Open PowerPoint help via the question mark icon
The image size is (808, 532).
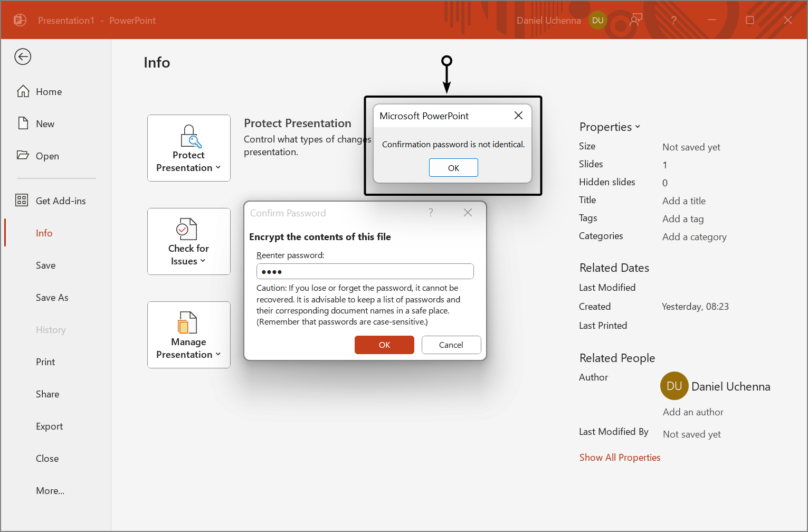[x=674, y=20]
